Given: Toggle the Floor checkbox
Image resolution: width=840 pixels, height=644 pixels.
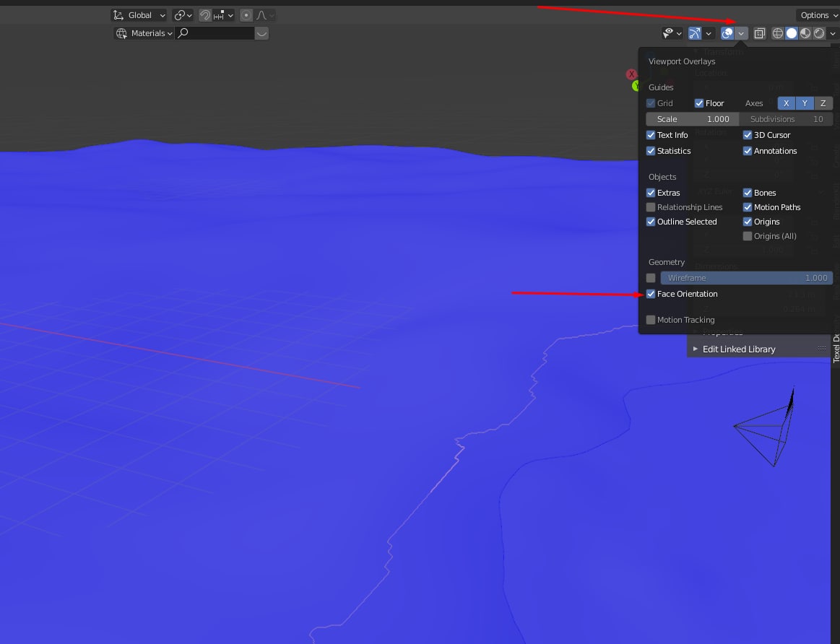Looking at the screenshot, I should point(698,103).
